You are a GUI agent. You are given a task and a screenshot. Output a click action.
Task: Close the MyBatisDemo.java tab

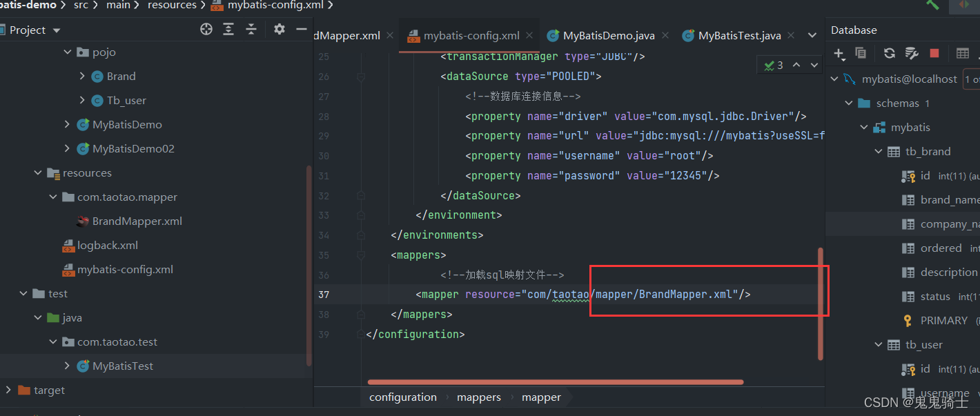click(x=665, y=35)
